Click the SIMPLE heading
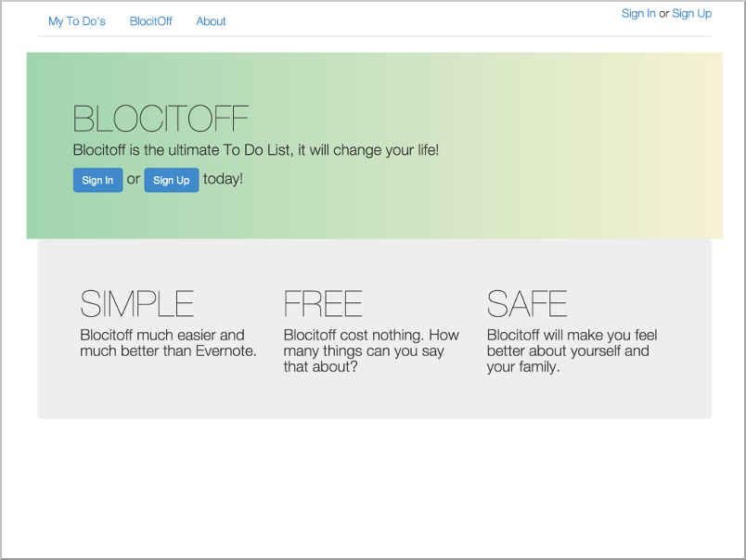This screenshot has width=746, height=560. tap(137, 304)
